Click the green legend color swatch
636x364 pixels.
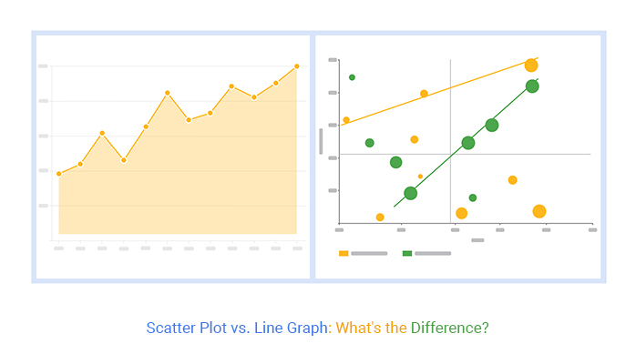[407, 253]
